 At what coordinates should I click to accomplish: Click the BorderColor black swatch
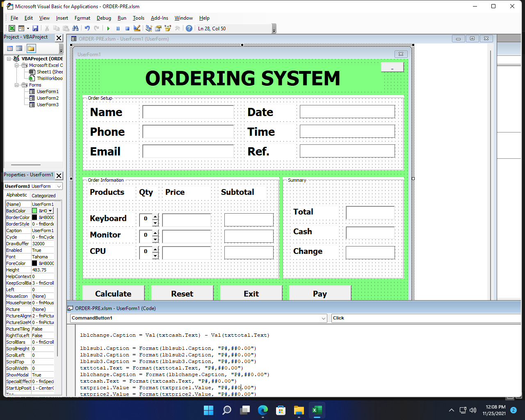coord(34,217)
